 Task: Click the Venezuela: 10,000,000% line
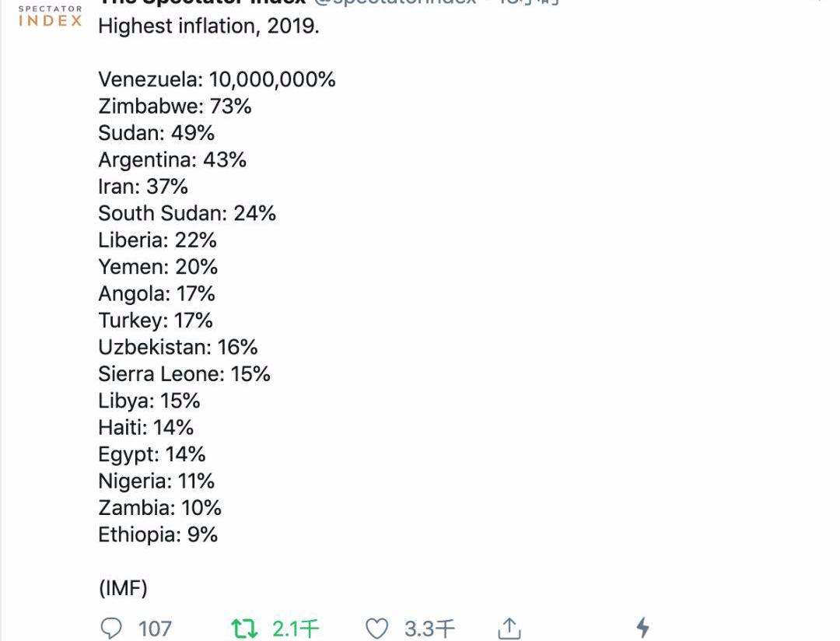(217, 79)
